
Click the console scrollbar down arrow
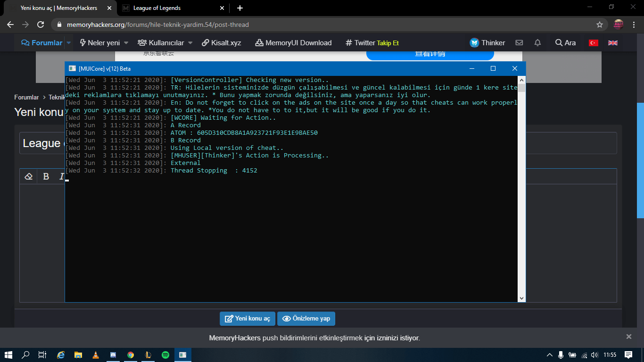(x=521, y=298)
